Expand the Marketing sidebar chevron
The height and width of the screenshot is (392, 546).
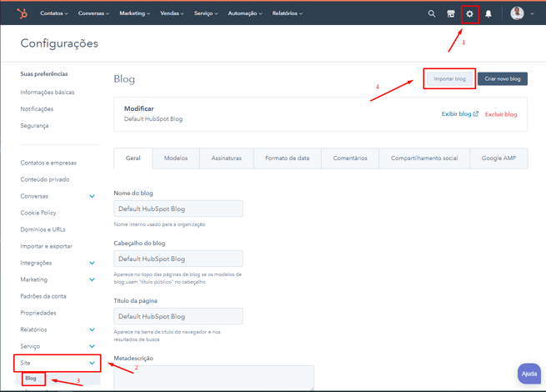click(92, 279)
